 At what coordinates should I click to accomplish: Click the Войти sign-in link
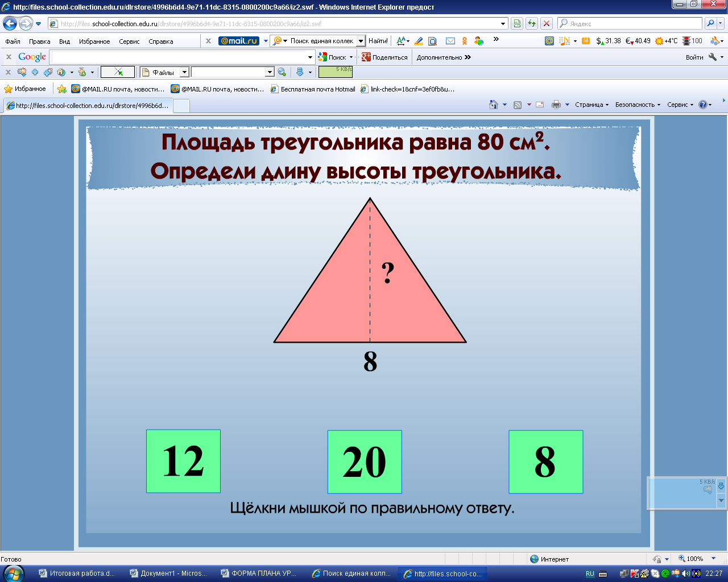(694, 57)
